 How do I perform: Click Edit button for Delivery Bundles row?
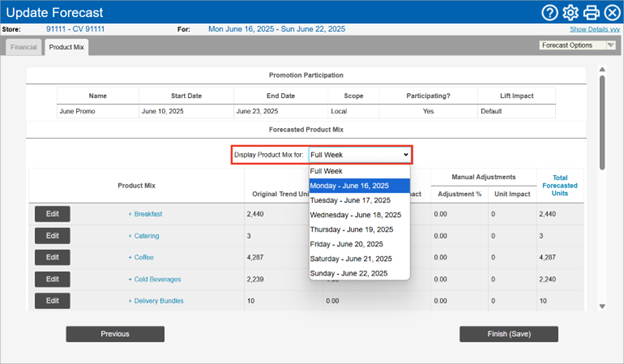click(x=53, y=301)
